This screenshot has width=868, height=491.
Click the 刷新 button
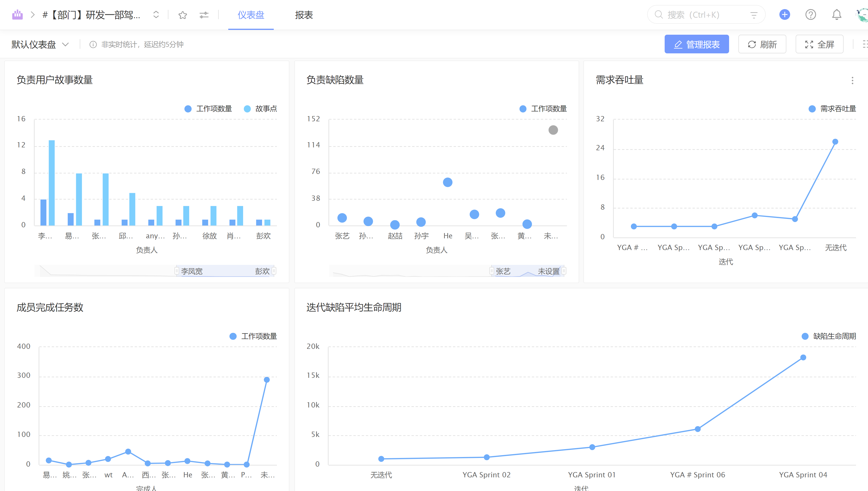click(762, 44)
